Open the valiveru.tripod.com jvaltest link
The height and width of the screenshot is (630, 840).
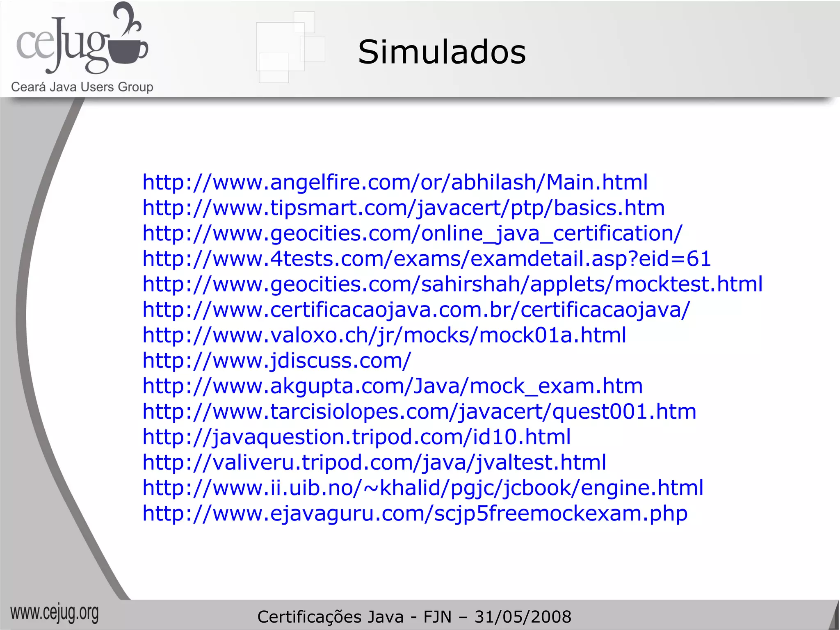(374, 463)
